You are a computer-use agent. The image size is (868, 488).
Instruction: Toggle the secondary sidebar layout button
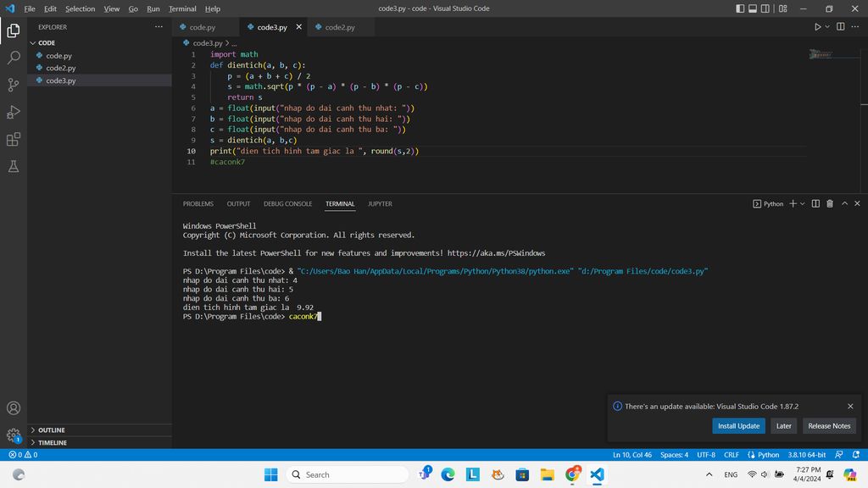(766, 8)
